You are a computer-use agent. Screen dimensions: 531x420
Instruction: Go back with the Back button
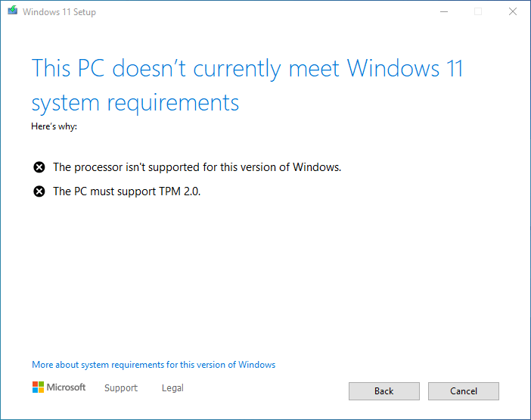pyautogui.click(x=384, y=391)
